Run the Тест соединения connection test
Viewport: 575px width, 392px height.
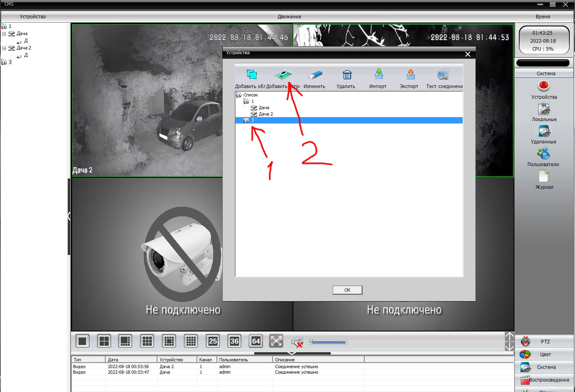tap(443, 74)
